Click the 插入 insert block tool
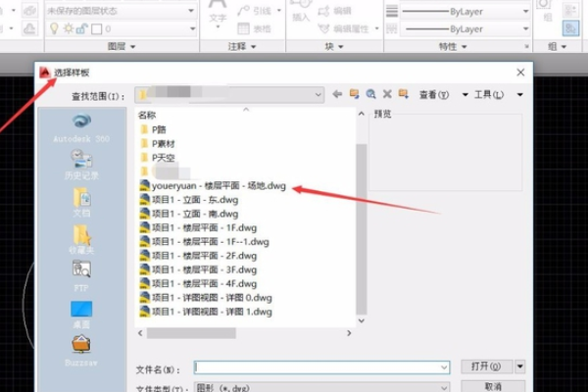Viewport: 588px width, 392px height. (x=301, y=11)
